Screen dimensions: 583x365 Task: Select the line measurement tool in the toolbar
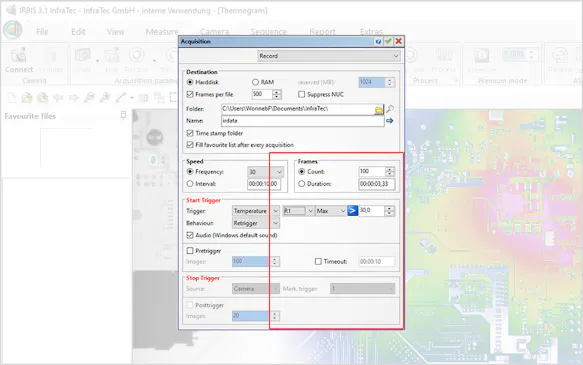click(x=120, y=98)
